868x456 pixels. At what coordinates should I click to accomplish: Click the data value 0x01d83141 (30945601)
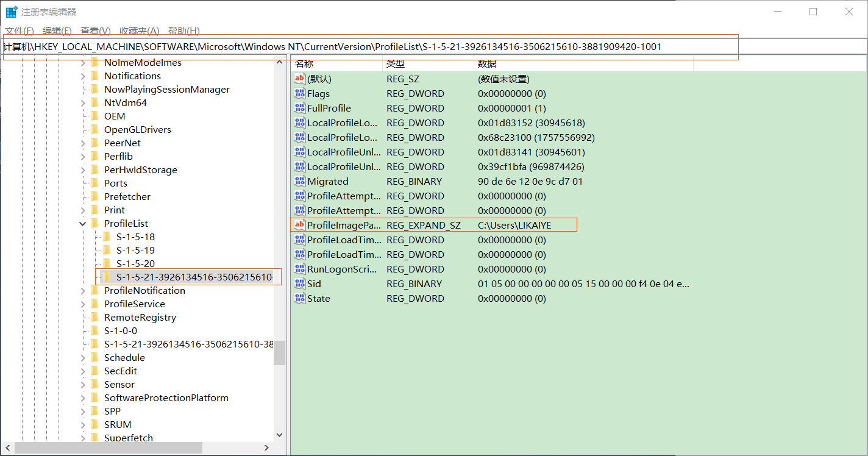point(532,152)
